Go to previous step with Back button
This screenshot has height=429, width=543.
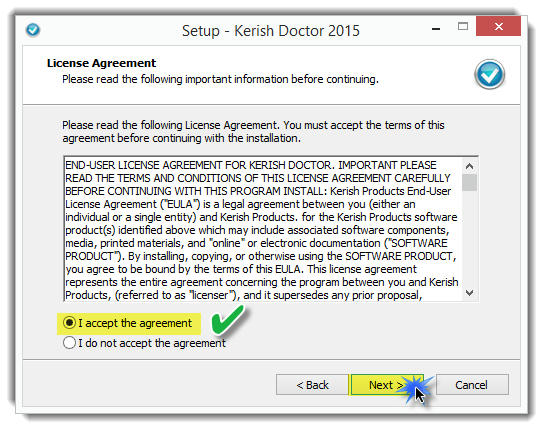[312, 385]
